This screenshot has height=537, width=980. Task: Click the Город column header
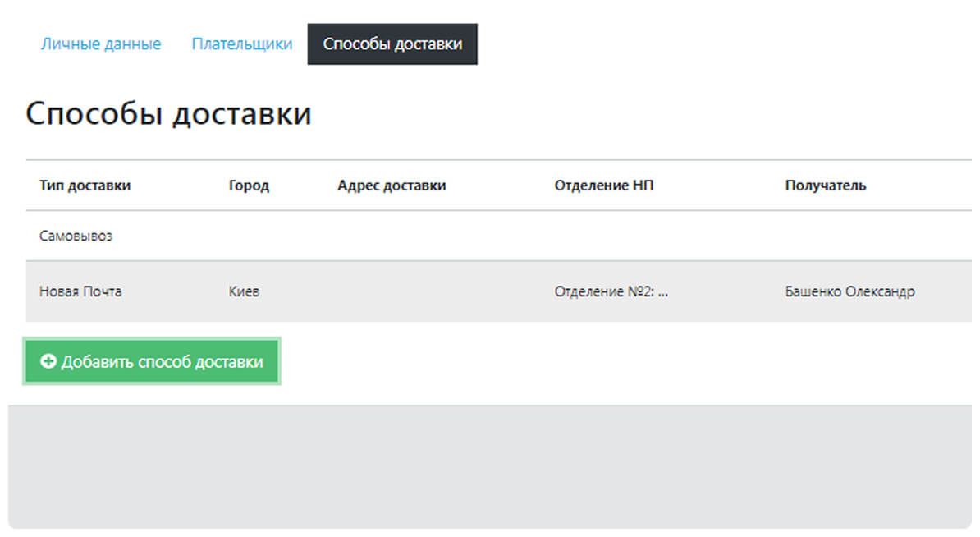[249, 186]
